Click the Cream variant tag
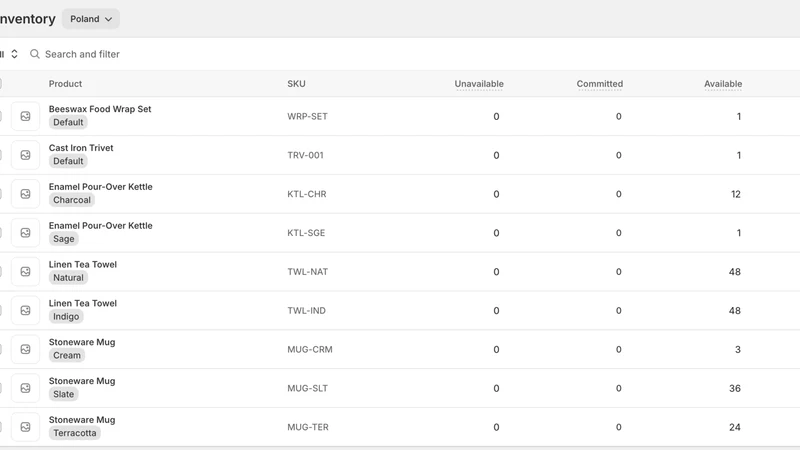The height and width of the screenshot is (450, 800). 67,355
